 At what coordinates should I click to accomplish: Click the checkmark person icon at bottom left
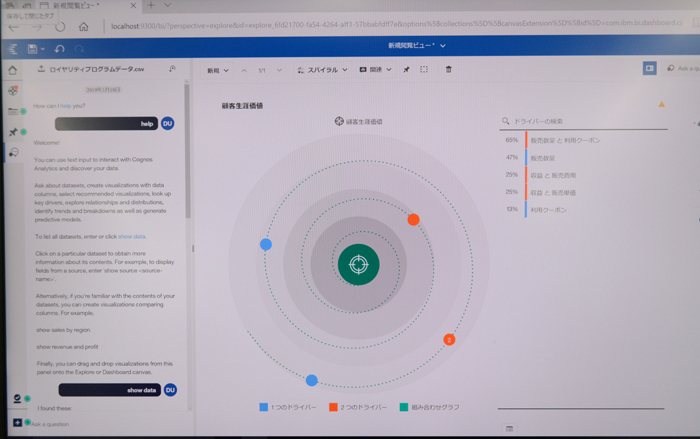click(17, 398)
